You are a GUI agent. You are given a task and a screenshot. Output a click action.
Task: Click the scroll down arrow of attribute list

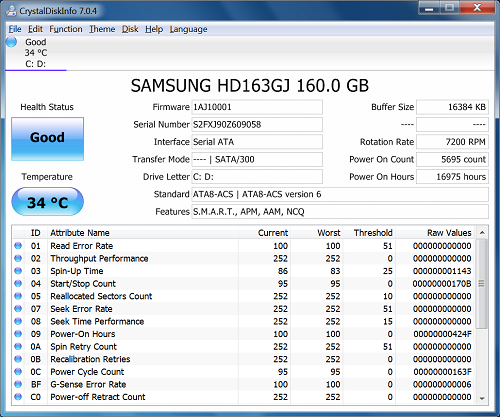482,398
